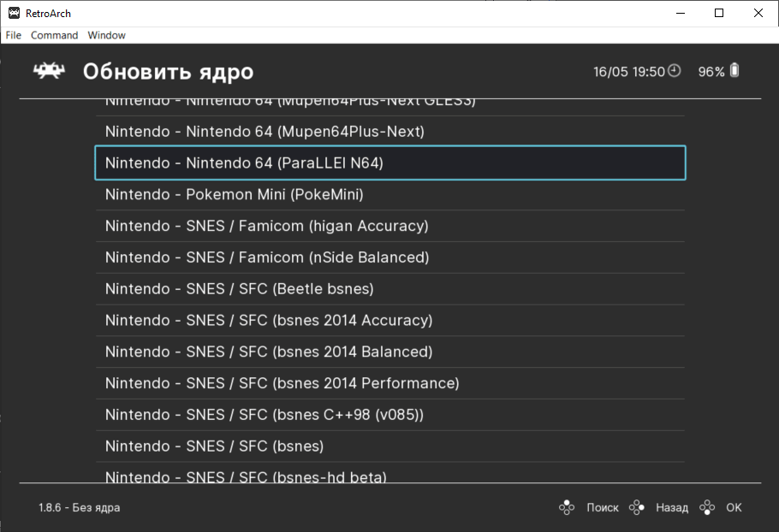Select SNES / SFC (bsnes 2014 Performance) core

(390, 383)
